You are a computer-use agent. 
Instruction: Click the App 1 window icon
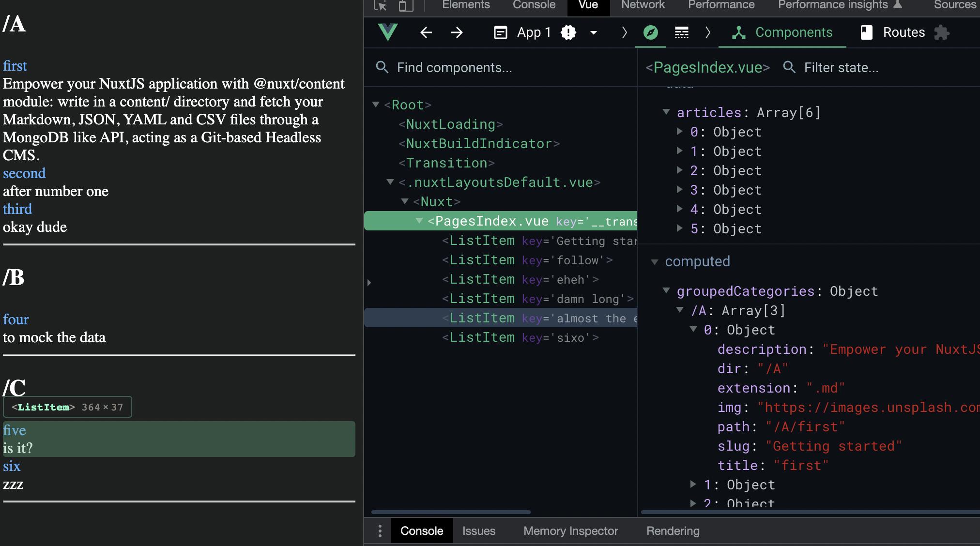[x=500, y=32]
